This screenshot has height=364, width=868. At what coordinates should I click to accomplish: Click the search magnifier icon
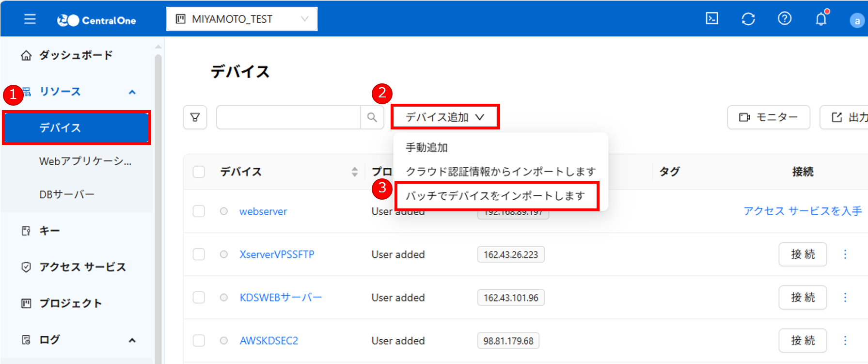372,117
